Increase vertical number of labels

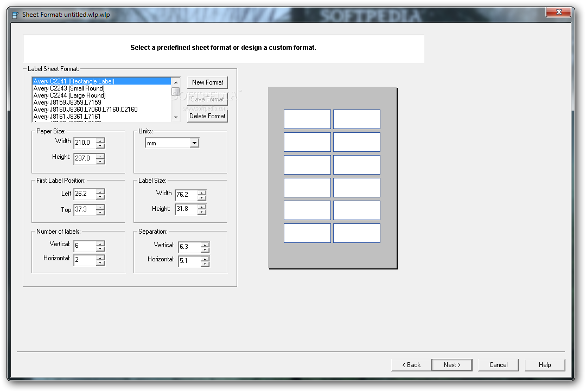pos(100,243)
